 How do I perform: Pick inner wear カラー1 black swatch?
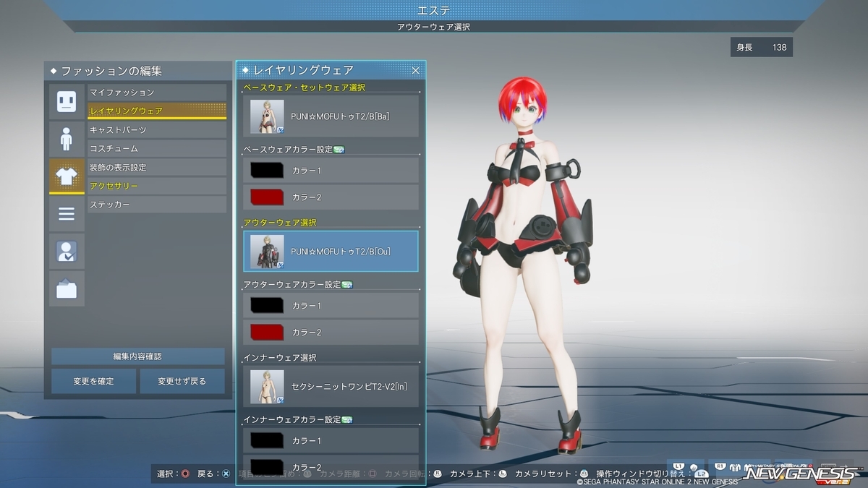coord(267,441)
